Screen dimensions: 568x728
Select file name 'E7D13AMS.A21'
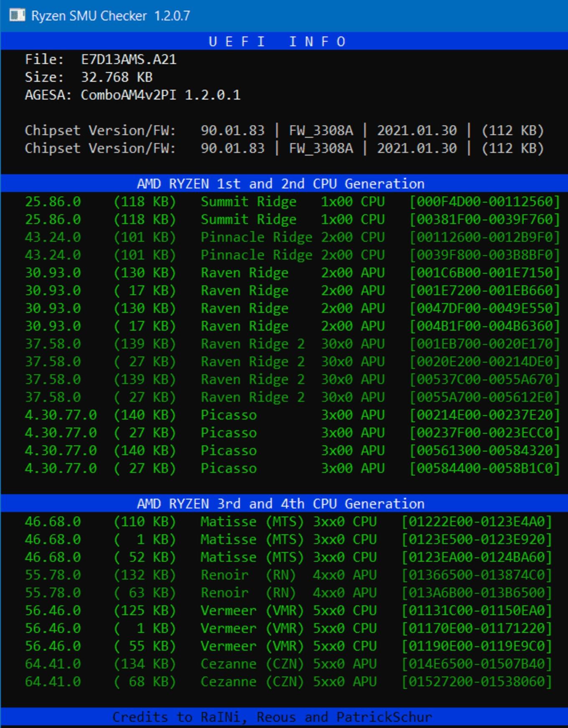click(x=129, y=59)
